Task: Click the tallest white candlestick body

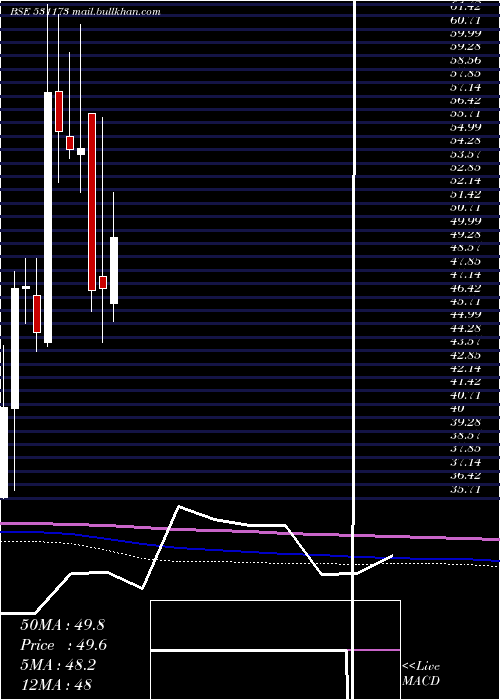Action: tap(48, 217)
